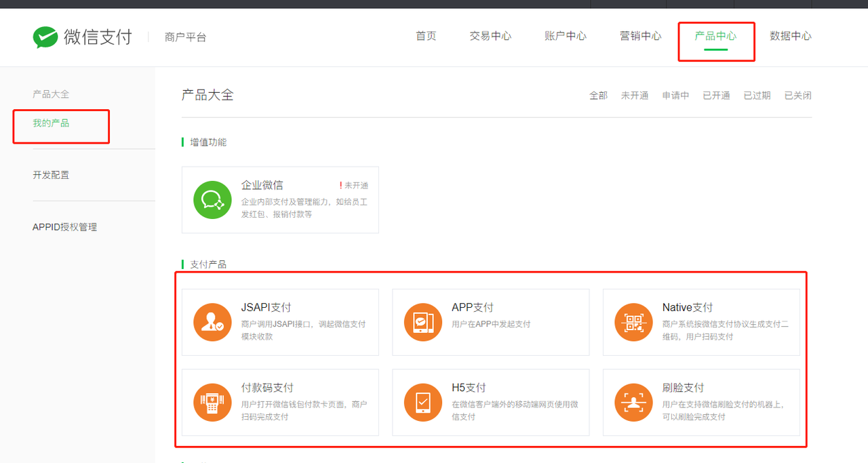Open 我的产品 in the sidebar
This screenshot has width=868, height=463.
coord(51,123)
